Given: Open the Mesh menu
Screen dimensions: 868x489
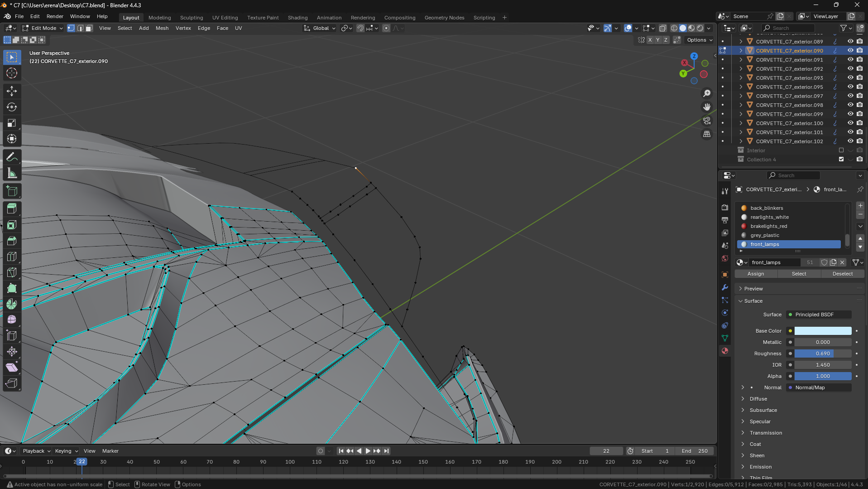Looking at the screenshot, I should pyautogui.click(x=162, y=28).
